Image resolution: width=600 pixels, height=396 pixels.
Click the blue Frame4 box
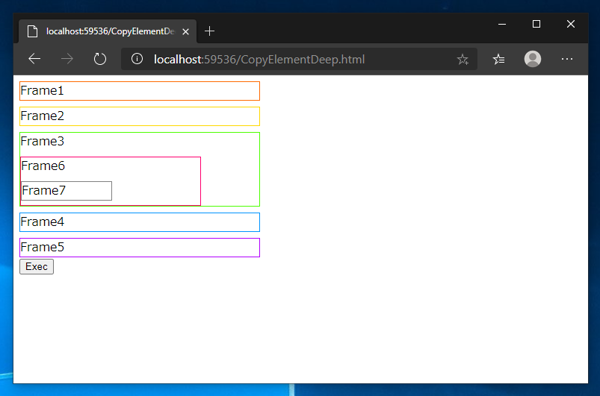[x=140, y=222]
